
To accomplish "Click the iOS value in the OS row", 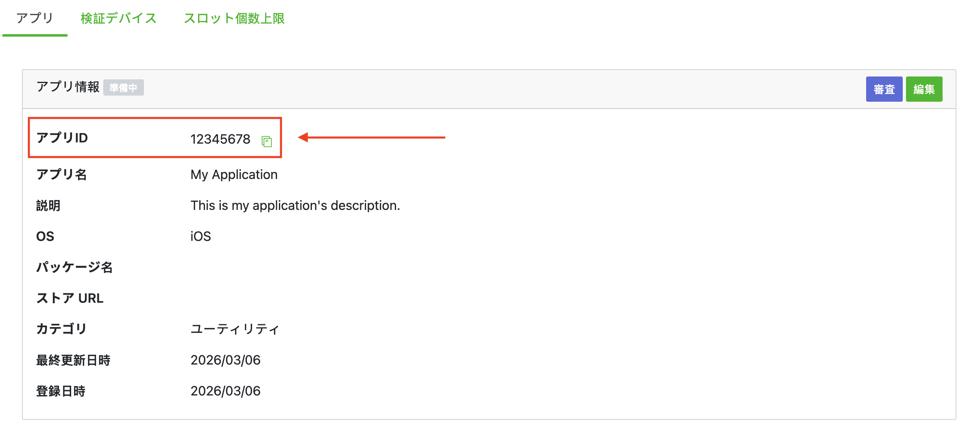I will pyautogui.click(x=200, y=236).
